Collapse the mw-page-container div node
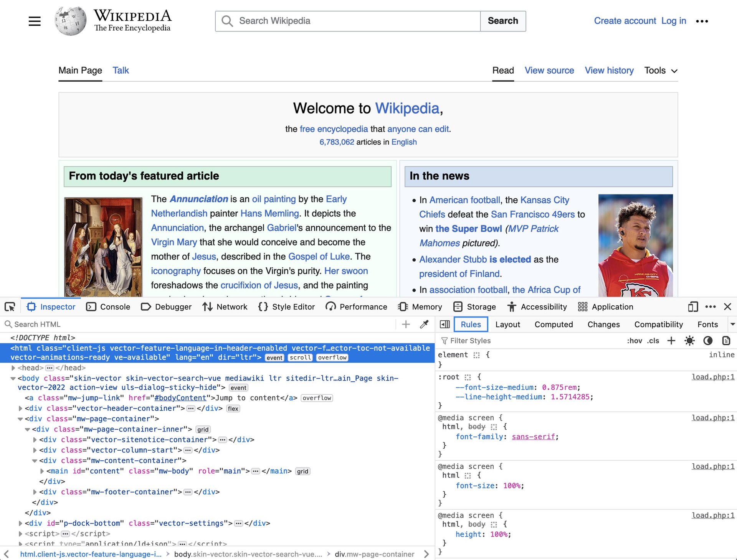The image size is (737, 560). click(20, 419)
